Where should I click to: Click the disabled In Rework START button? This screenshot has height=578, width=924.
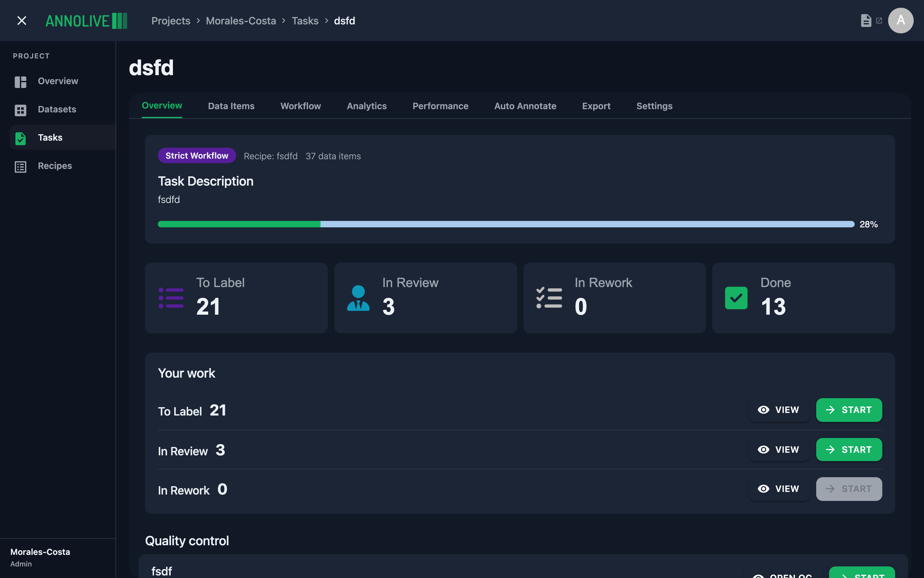click(x=849, y=489)
